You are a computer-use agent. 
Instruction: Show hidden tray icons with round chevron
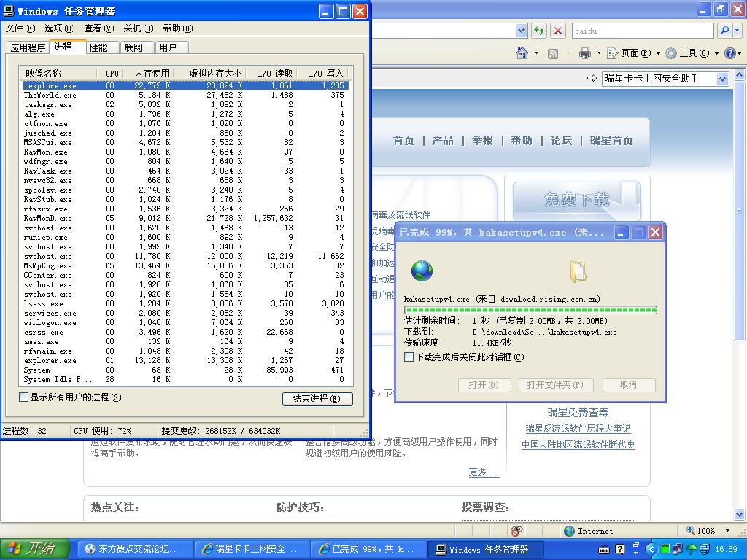651,550
